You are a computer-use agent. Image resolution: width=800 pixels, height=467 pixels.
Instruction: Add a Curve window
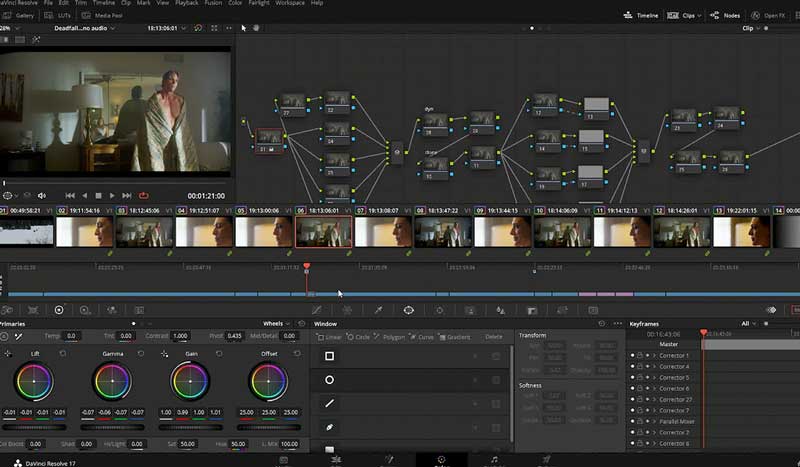tap(421, 337)
